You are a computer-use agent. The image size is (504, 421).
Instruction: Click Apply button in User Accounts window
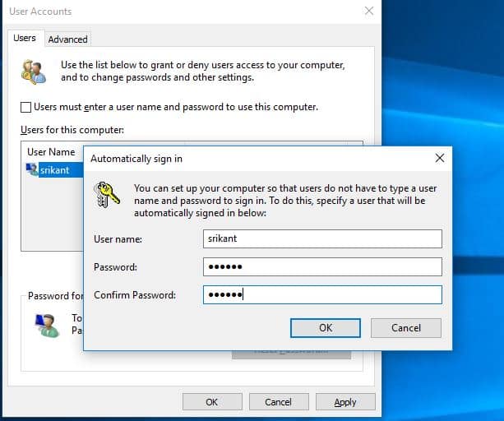[x=345, y=402]
